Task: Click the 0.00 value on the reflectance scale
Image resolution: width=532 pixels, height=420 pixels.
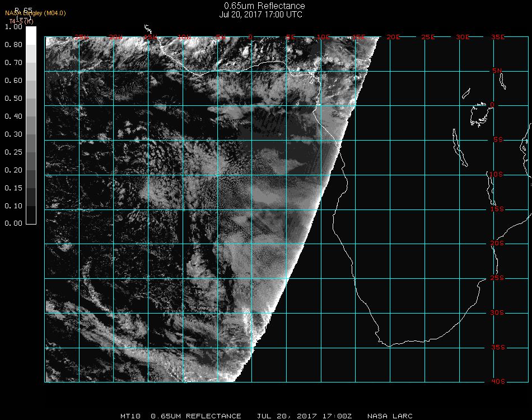Action: point(13,223)
